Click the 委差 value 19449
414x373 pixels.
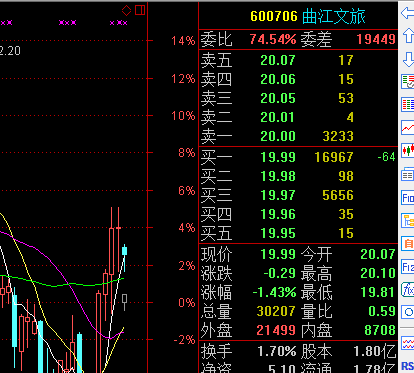(x=376, y=40)
